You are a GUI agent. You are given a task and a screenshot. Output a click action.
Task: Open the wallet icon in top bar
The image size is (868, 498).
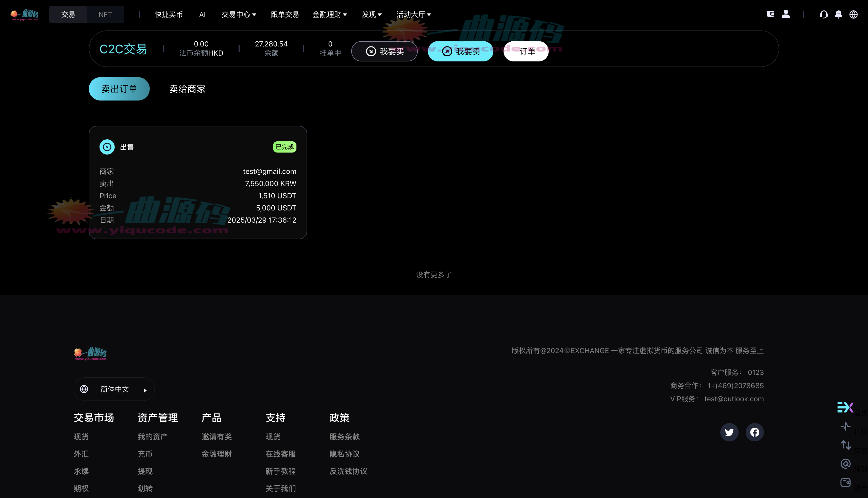pyautogui.click(x=771, y=14)
